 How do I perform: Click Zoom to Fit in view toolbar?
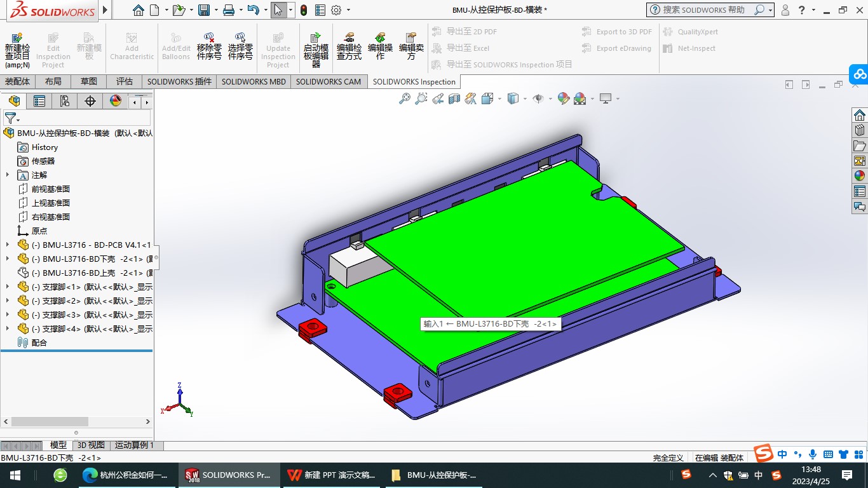click(404, 98)
